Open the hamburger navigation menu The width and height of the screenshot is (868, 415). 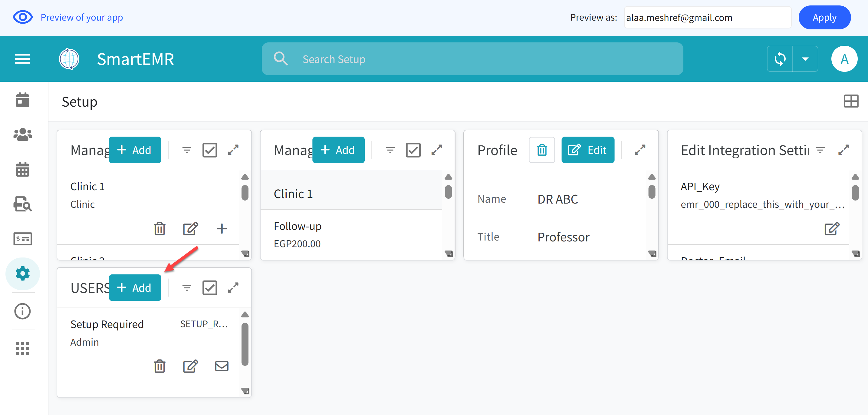coord(22,59)
